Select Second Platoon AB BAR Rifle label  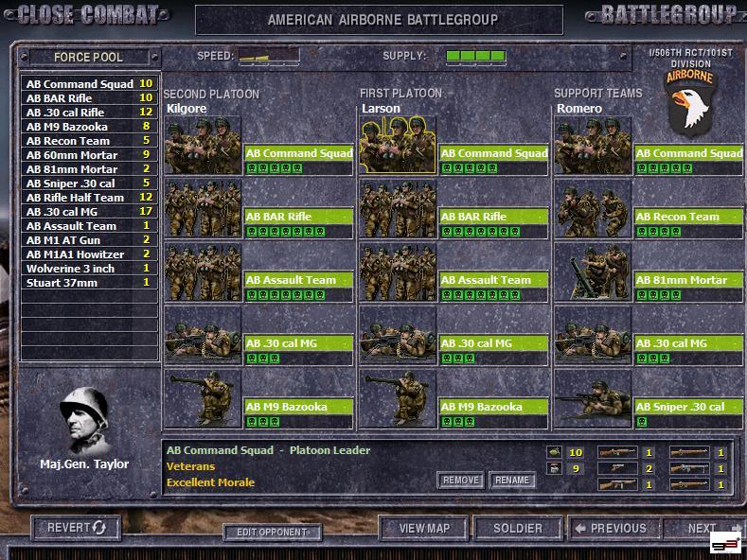pyautogui.click(x=298, y=217)
